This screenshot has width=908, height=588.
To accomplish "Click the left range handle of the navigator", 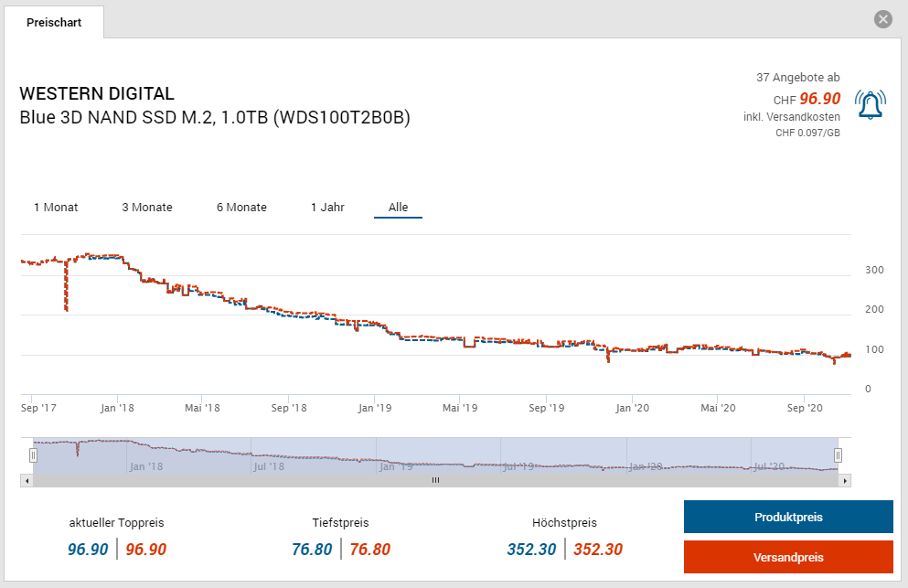I will (33, 454).
